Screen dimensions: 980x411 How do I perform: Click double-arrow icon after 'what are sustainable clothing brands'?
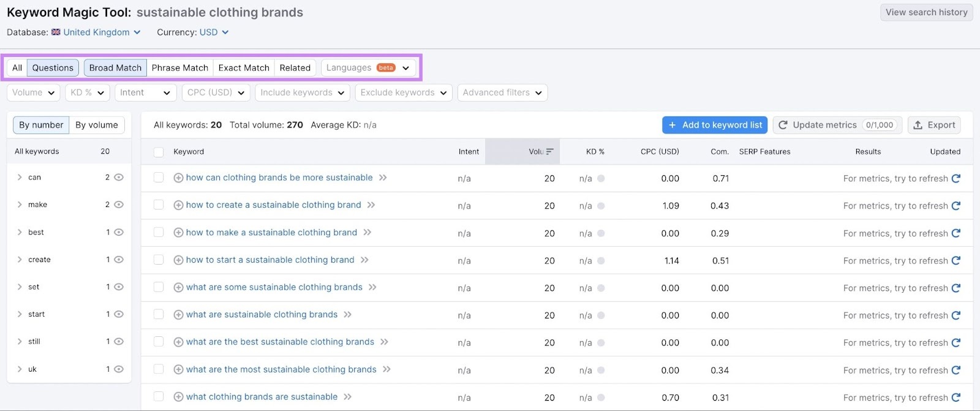(x=348, y=315)
